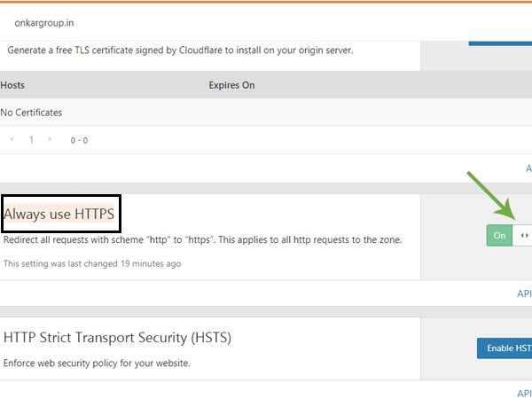The width and height of the screenshot is (532, 399).
Task: Go to the next certificates page arrow
Action: coord(50,139)
